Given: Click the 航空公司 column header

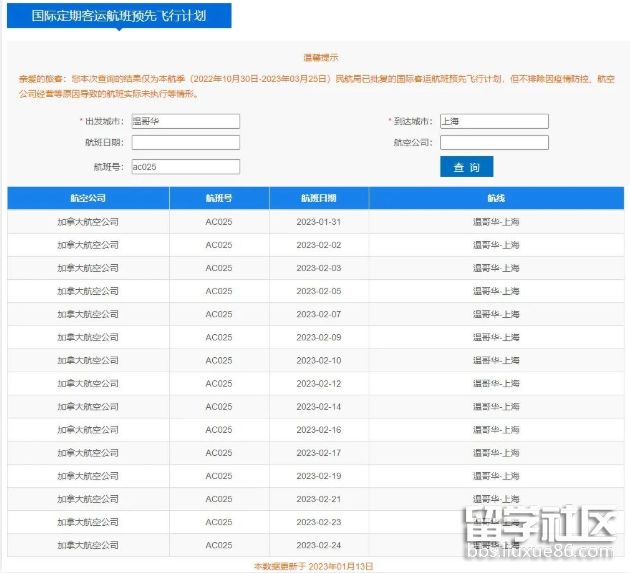Looking at the screenshot, I should (88, 198).
